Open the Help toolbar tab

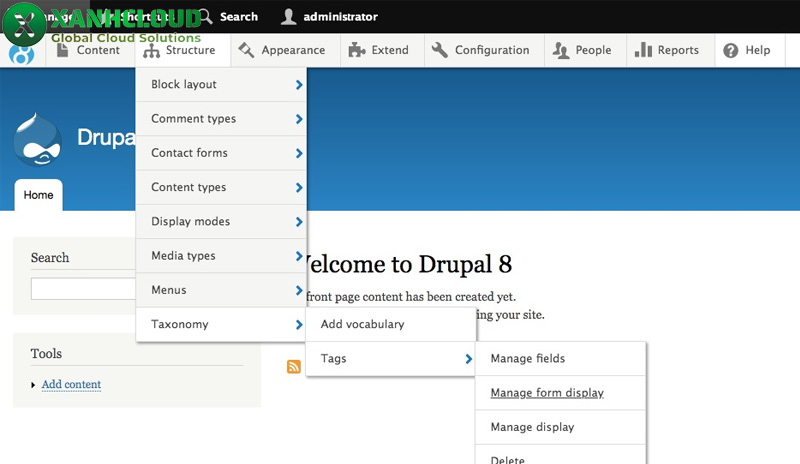[x=750, y=50]
